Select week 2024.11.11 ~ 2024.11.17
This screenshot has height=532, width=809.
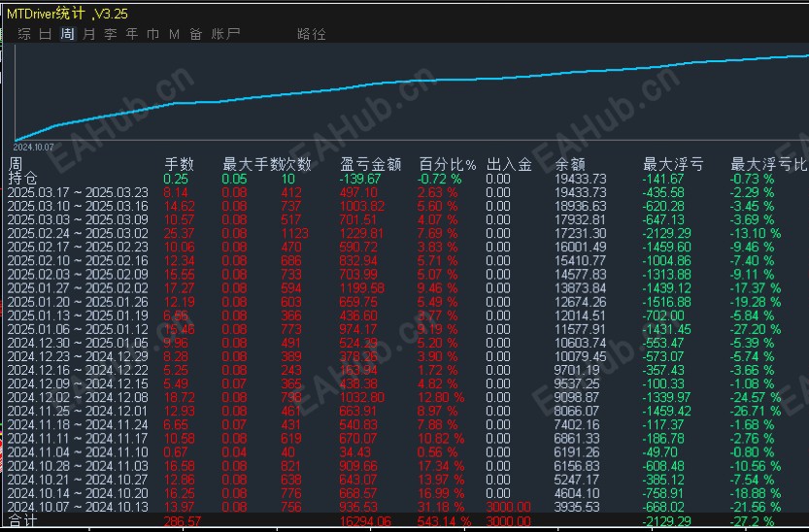[78, 438]
